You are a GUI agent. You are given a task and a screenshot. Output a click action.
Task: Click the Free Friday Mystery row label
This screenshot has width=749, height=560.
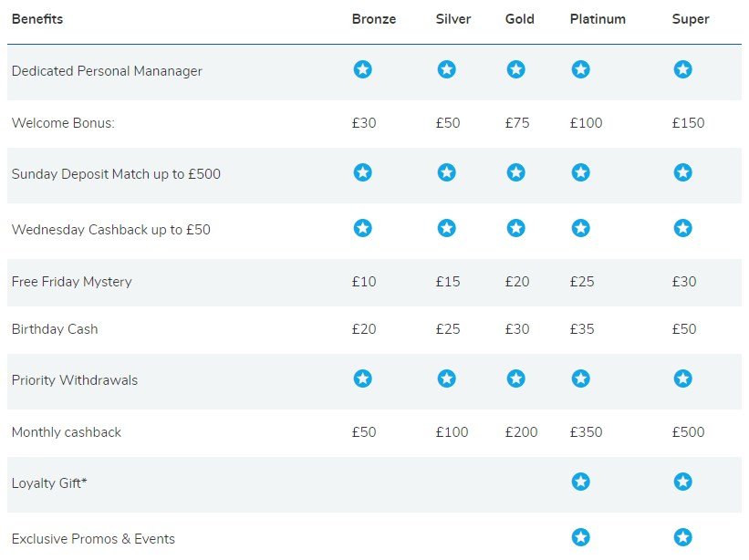pos(72,282)
